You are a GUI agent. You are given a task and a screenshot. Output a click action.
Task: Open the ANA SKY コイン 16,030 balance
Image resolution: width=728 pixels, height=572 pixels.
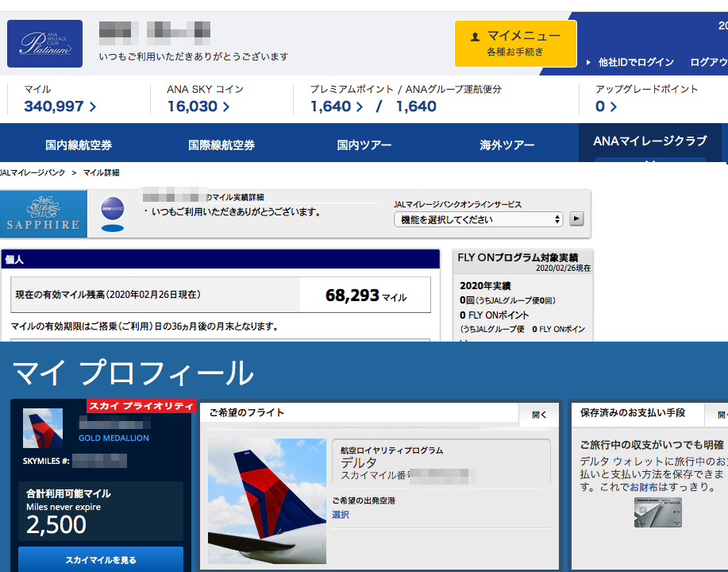[198, 106]
